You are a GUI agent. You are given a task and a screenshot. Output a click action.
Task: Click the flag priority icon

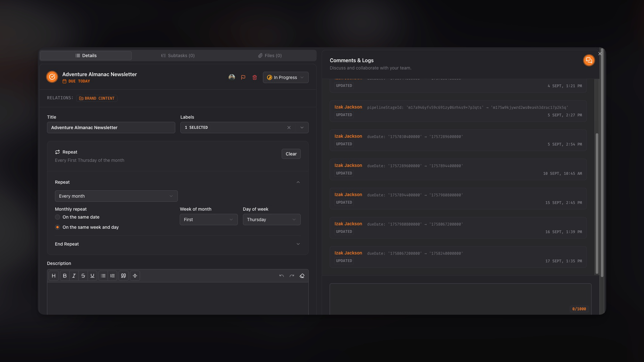pos(243,77)
